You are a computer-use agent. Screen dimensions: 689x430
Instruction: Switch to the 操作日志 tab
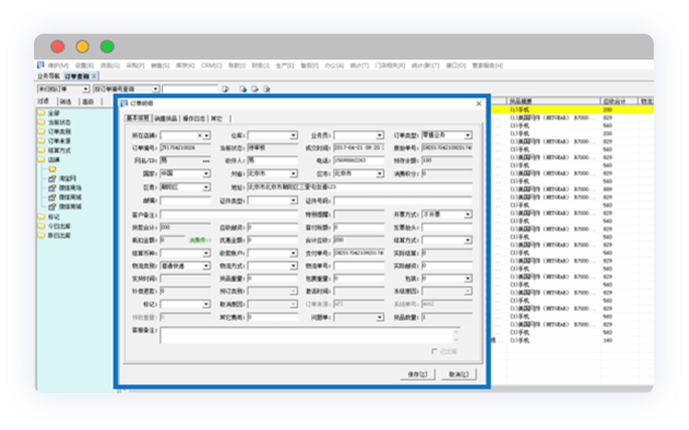194,118
